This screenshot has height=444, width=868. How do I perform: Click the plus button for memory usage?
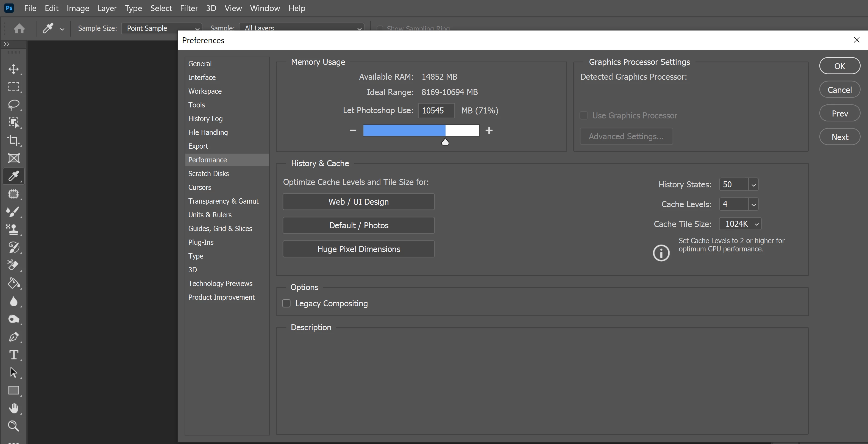point(489,131)
